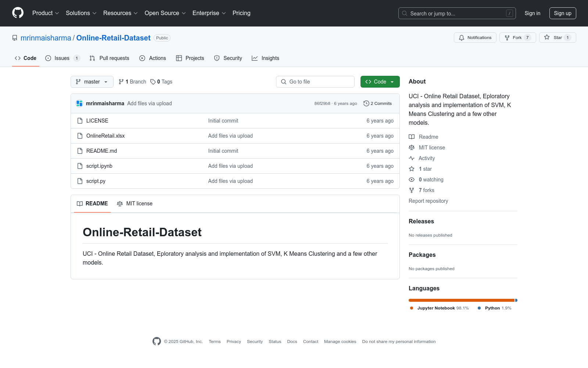Viewport: 588px width, 368px height.
Task: Click the repository icon beside mrinmaisharma
Action: pyautogui.click(x=15, y=38)
